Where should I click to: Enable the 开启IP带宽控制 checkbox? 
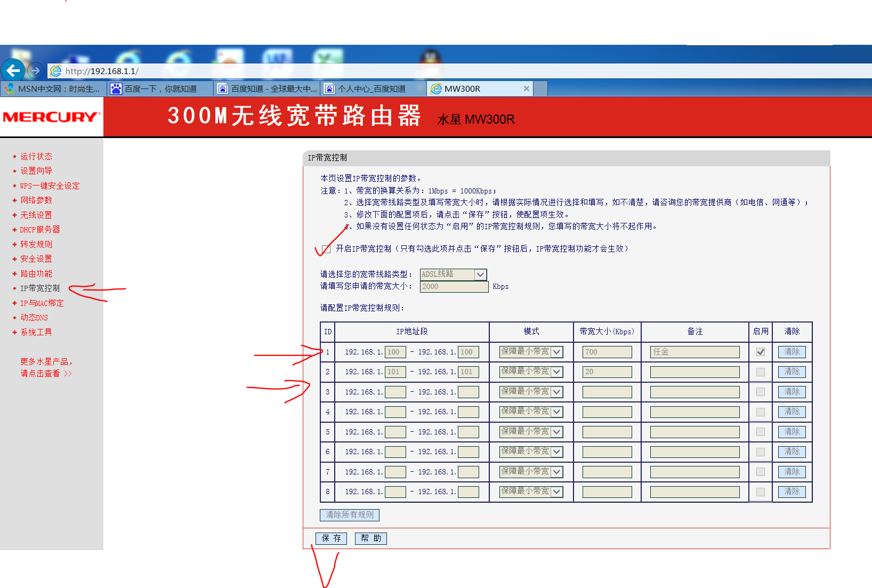[326, 249]
